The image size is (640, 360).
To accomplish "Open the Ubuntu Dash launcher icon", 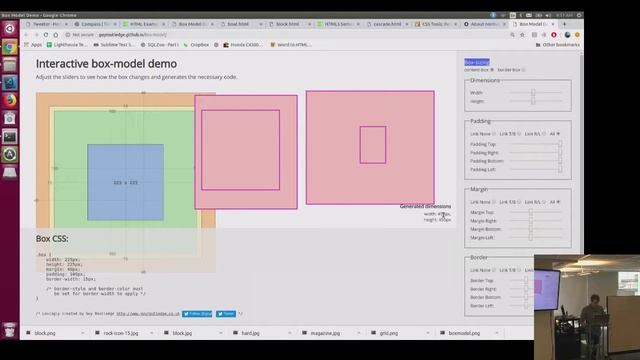I will pos(9,29).
